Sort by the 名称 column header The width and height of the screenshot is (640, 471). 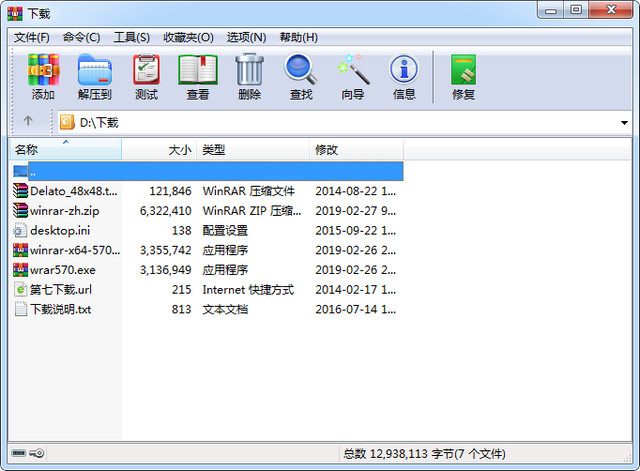click(x=66, y=150)
